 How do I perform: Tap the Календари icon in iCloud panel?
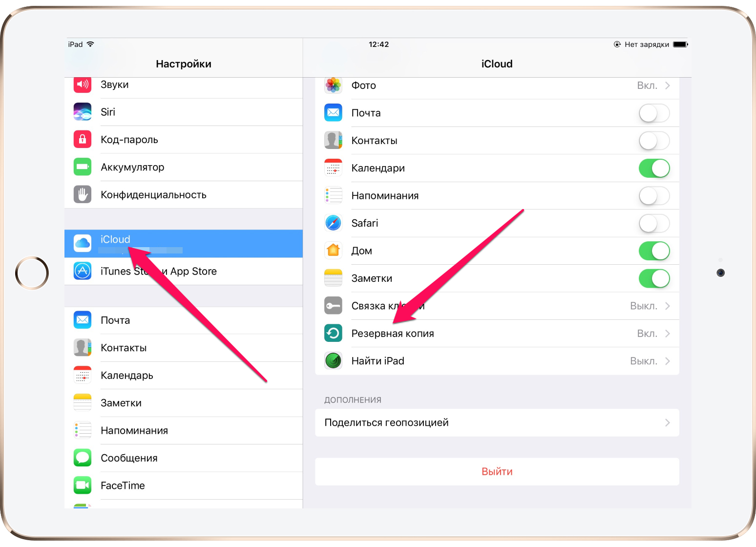coord(333,168)
